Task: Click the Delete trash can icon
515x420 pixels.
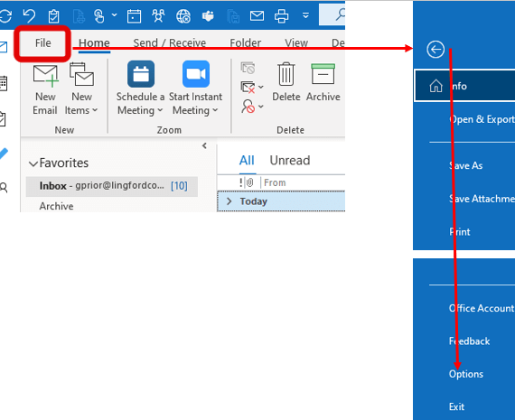Action: [286, 74]
